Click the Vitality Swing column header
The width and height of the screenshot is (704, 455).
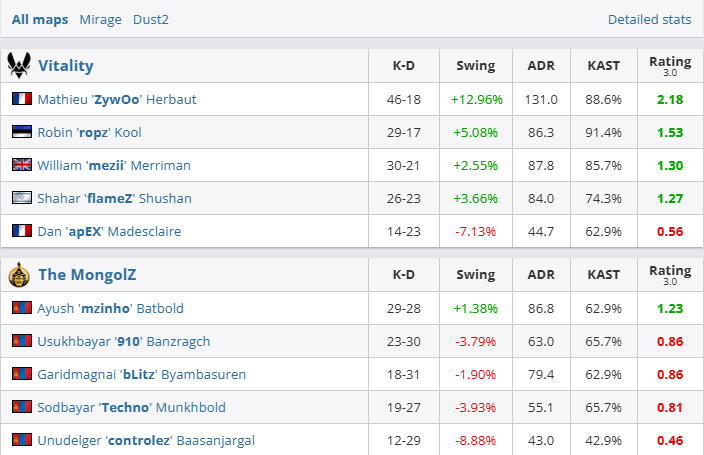(475, 66)
